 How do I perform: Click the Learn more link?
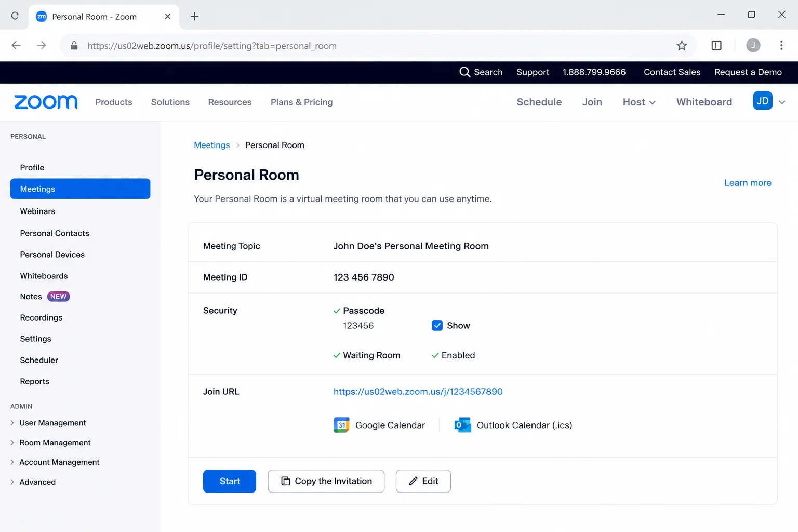(748, 183)
